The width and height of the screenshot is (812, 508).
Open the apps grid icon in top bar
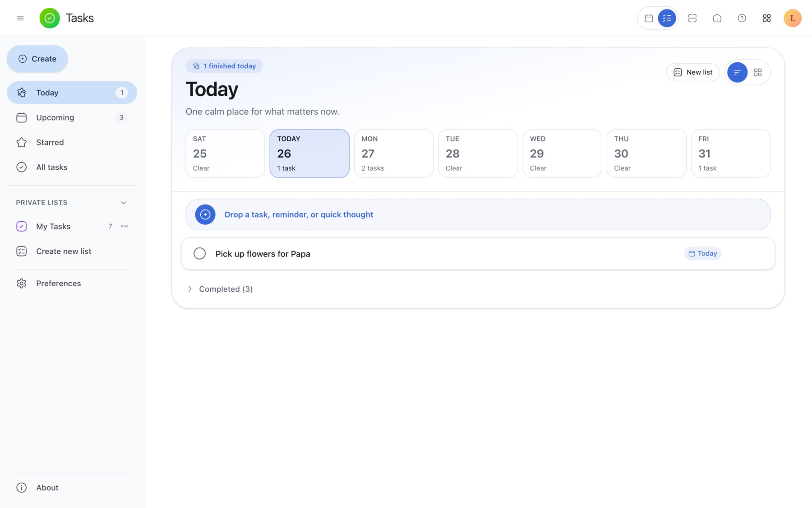click(767, 18)
